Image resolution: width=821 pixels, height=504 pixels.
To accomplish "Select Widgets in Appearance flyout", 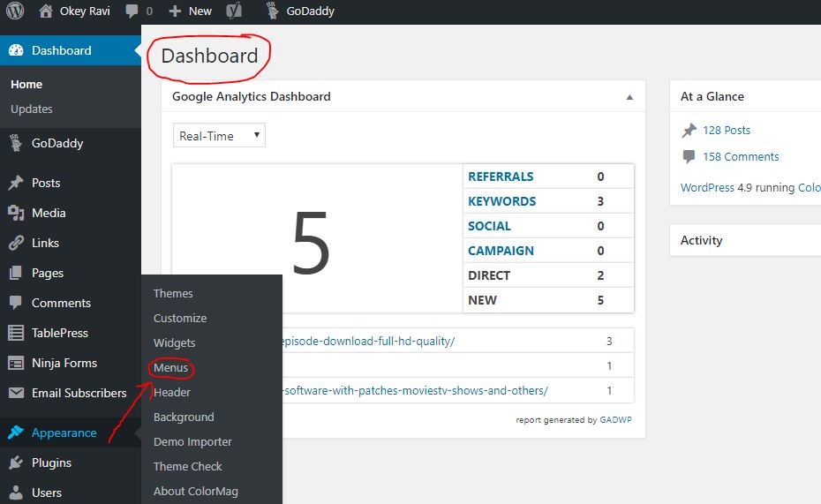I will [175, 342].
